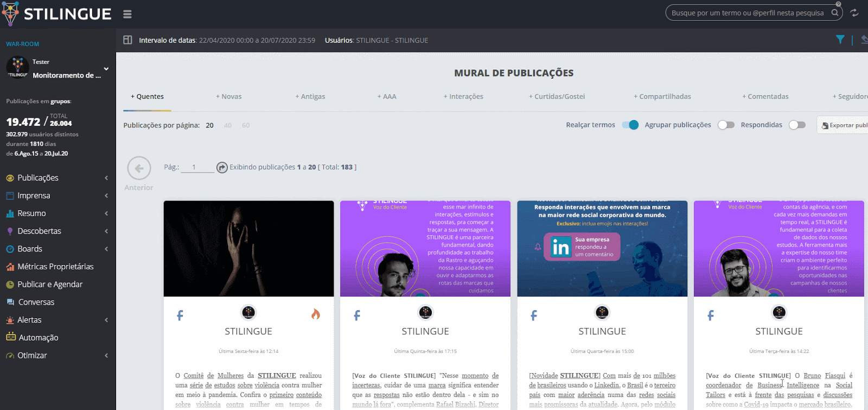Viewport: 868px width, 410px height.
Task: Click the search term input field
Action: tap(748, 13)
